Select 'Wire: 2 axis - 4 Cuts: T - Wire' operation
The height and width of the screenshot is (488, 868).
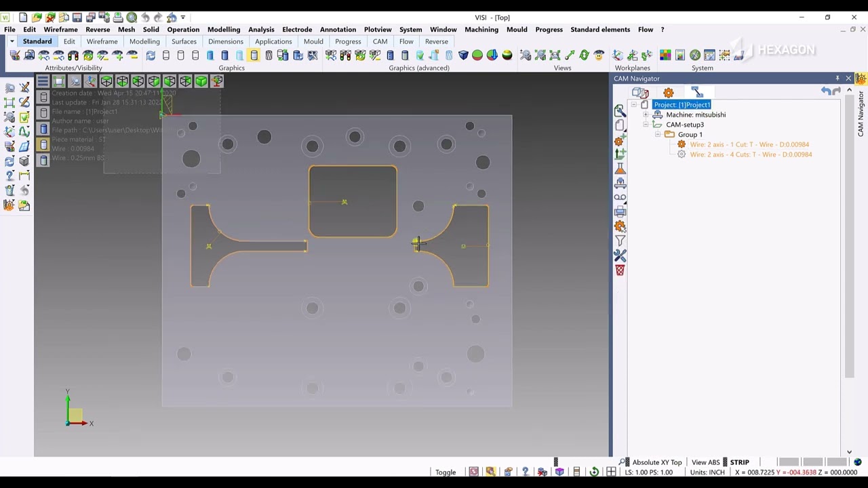[751, 155]
